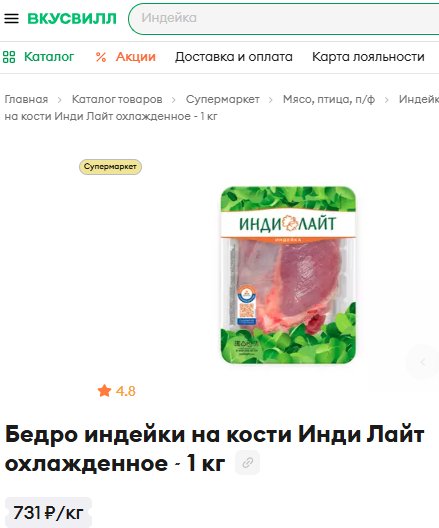Click the 4.8 rating value
439x528 pixels.
point(126,391)
